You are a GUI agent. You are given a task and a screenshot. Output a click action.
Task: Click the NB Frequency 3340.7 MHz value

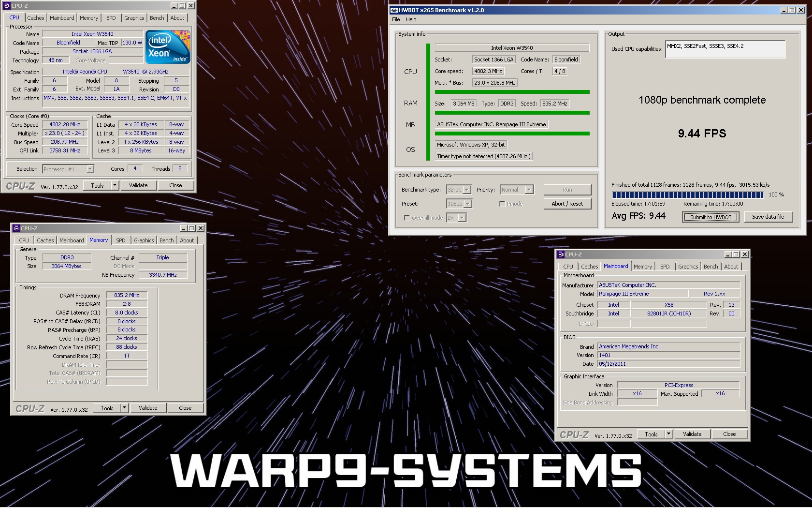click(163, 275)
